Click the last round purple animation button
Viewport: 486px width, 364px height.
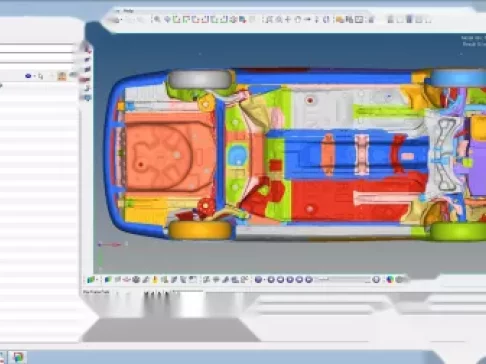tap(309, 280)
